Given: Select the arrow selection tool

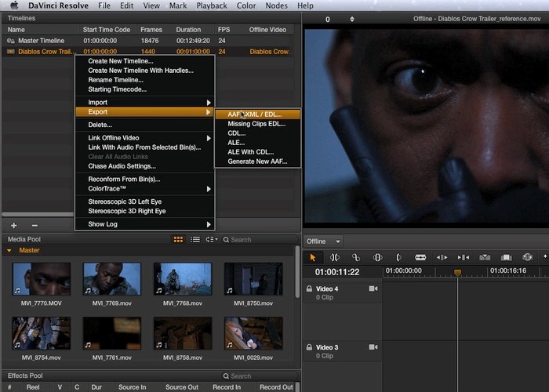Looking at the screenshot, I should pos(313,257).
